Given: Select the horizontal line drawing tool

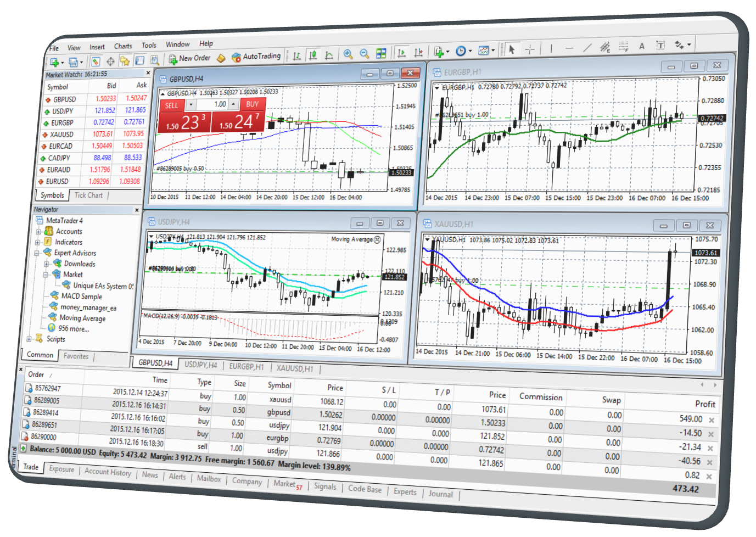Looking at the screenshot, I should point(570,48).
